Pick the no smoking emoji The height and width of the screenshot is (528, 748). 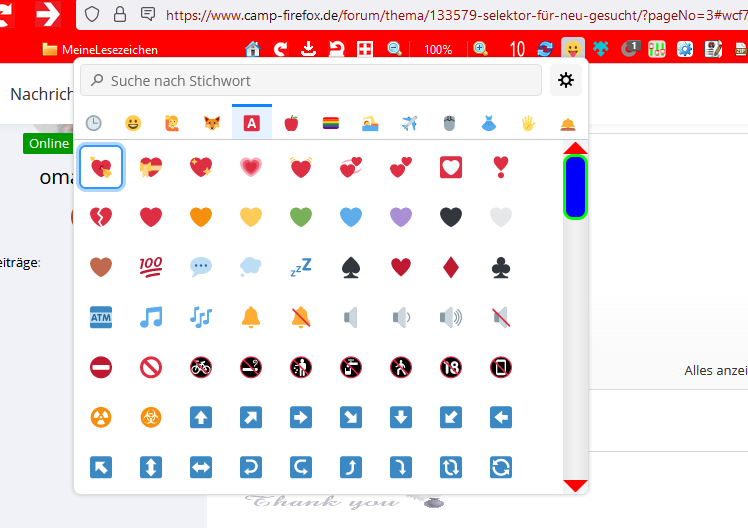tap(251, 367)
